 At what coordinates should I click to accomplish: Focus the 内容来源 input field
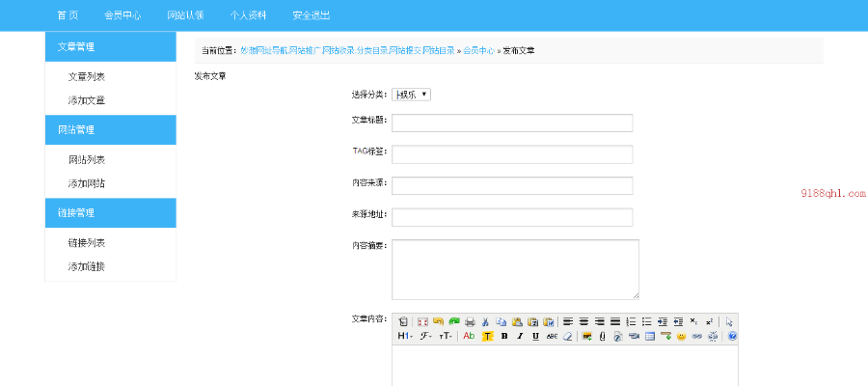click(512, 185)
